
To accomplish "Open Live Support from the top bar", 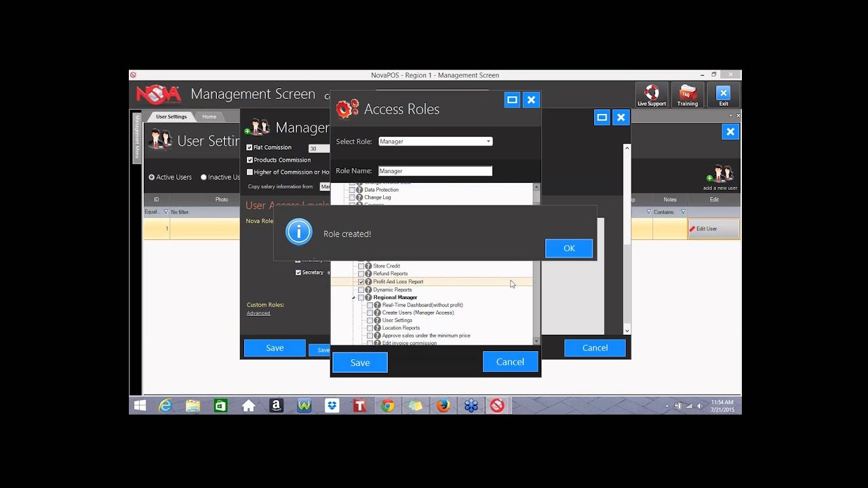I will [x=652, y=95].
